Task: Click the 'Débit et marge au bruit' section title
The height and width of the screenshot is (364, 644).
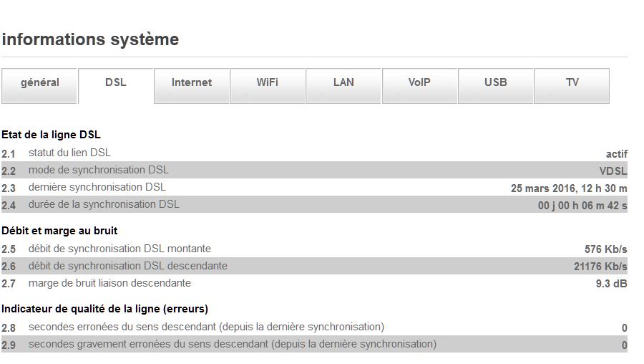Action: (x=59, y=231)
